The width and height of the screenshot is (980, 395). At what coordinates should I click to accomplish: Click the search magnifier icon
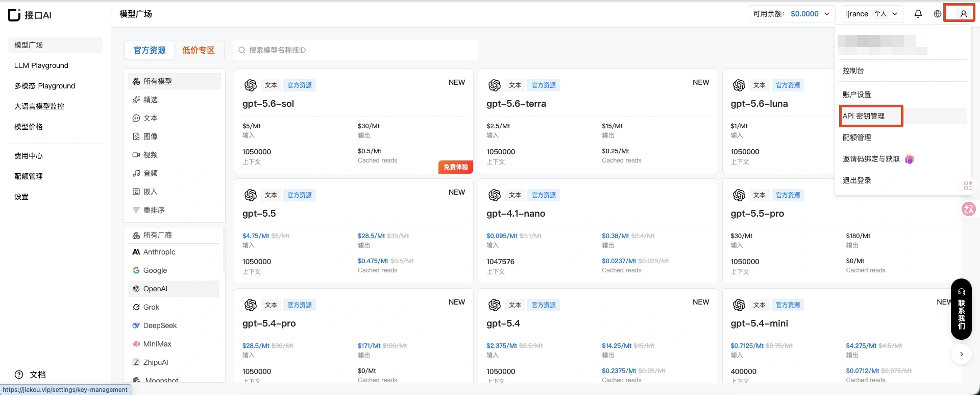[242, 50]
